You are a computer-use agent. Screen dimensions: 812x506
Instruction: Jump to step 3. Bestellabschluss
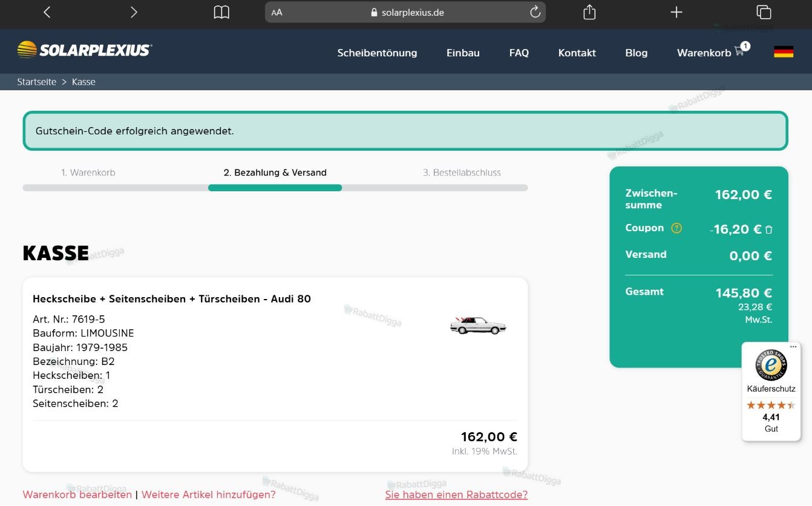[462, 172]
